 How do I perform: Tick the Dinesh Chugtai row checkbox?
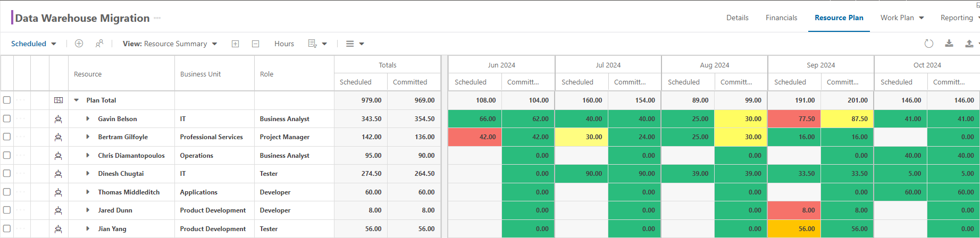[7, 173]
